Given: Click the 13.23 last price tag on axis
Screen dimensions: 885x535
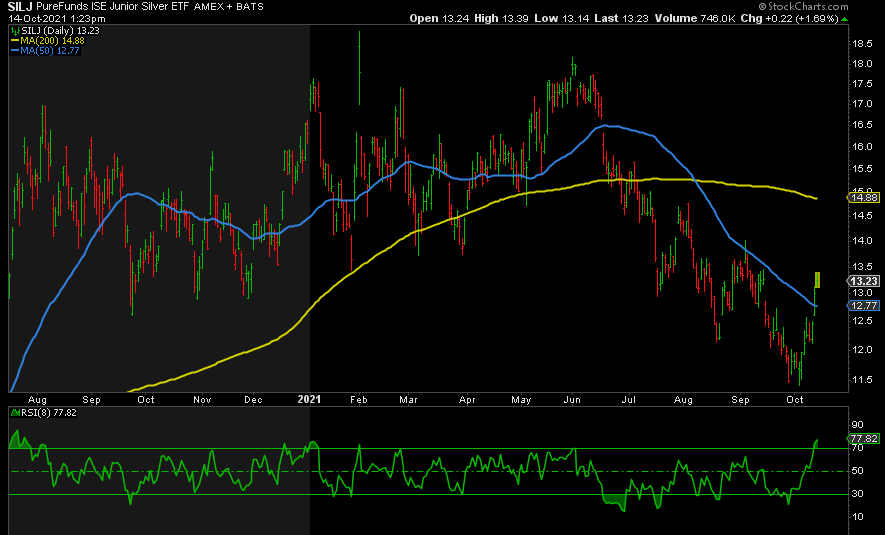Looking at the screenshot, I should [x=864, y=281].
